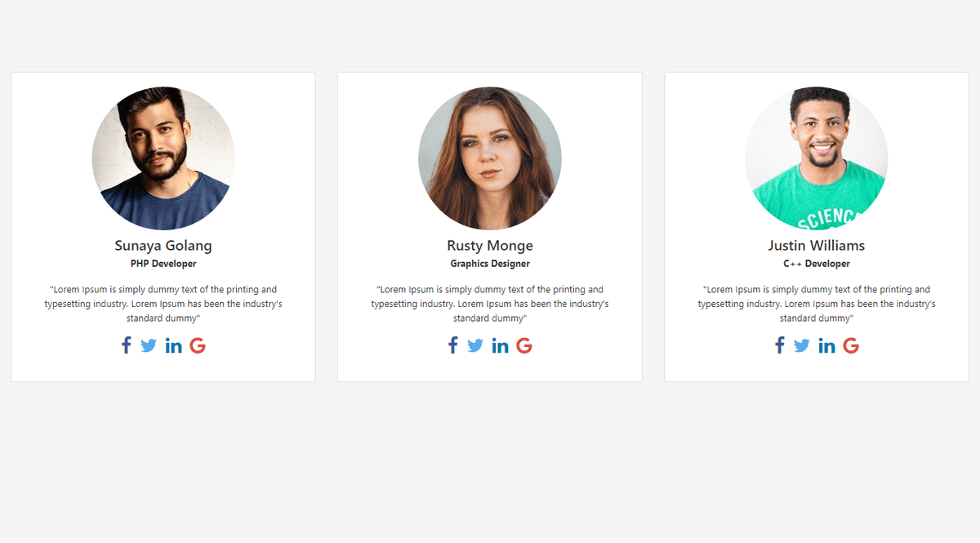Click the Google icon on Rusty Monge's card

524,345
